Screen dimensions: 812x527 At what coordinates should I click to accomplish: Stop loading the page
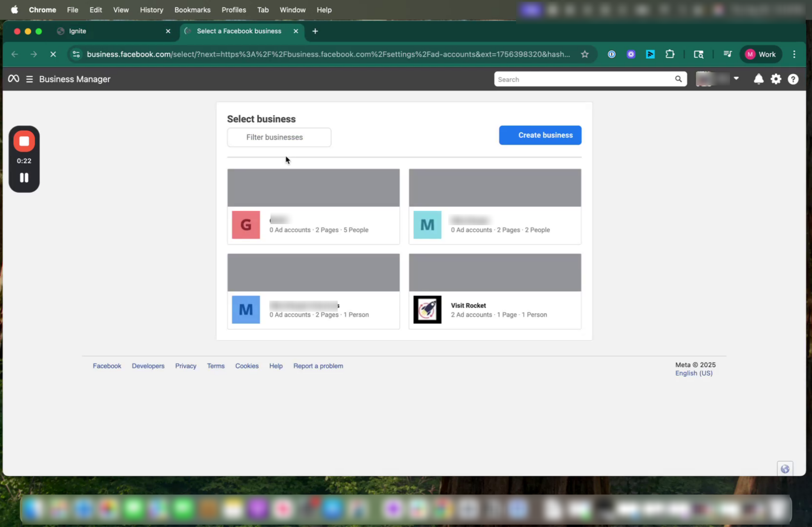[53, 54]
